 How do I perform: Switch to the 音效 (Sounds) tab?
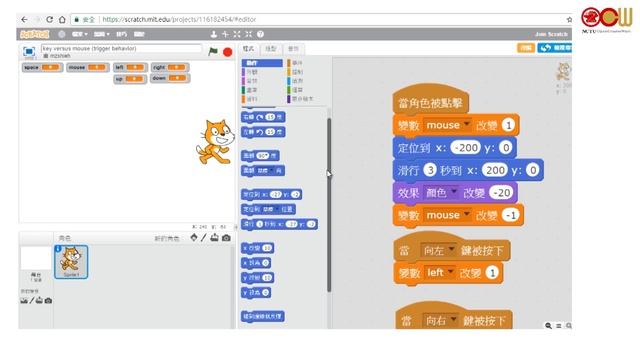[293, 49]
